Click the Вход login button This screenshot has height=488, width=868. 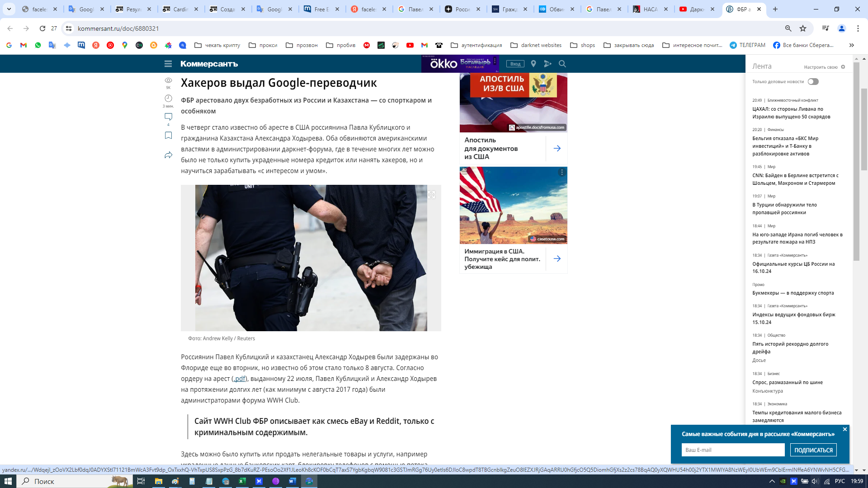515,64
